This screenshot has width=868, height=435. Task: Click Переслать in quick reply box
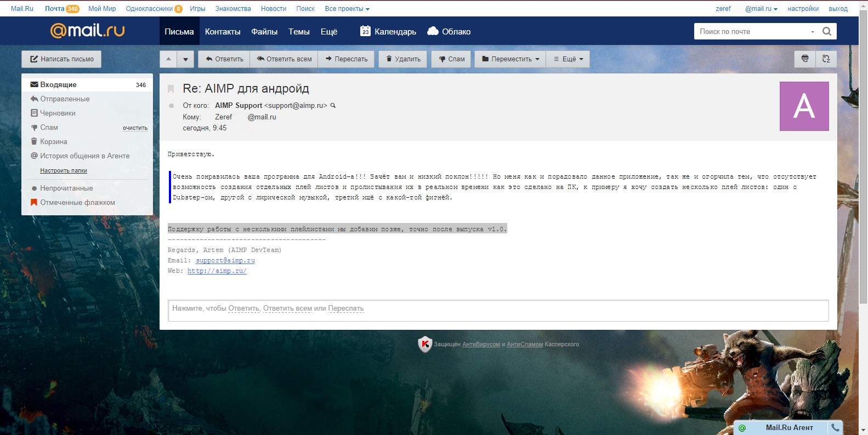point(346,308)
